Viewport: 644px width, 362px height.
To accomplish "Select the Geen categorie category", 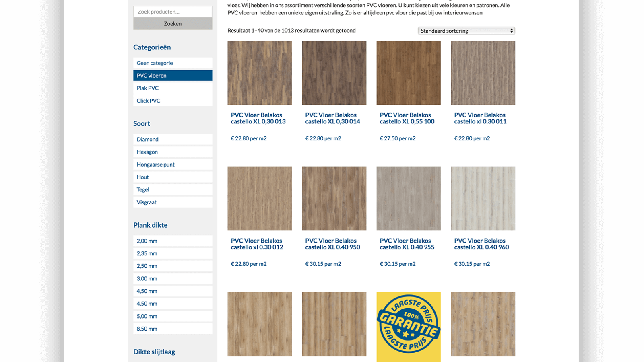I will tap(173, 63).
